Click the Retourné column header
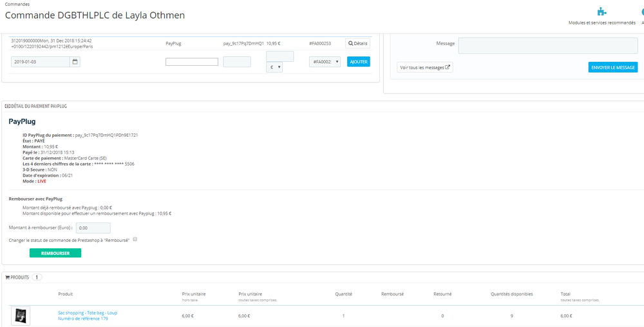Viewport: 644px width, 327px height. (x=442, y=294)
